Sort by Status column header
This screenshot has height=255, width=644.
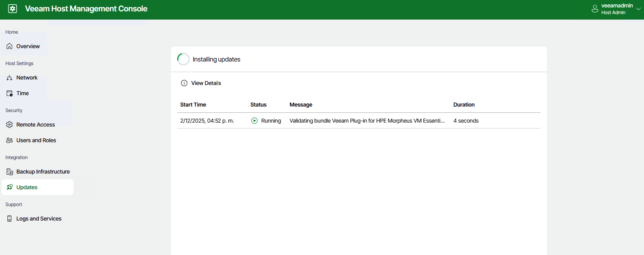(258, 105)
